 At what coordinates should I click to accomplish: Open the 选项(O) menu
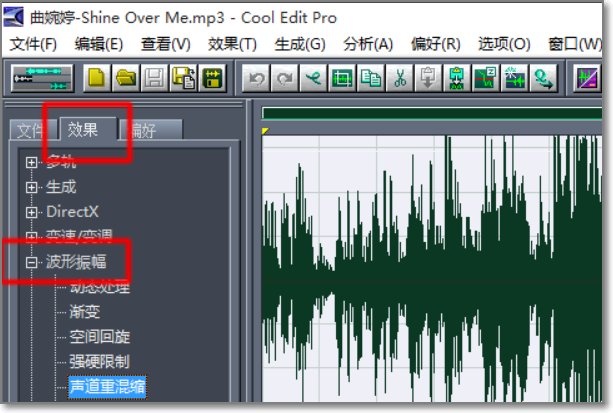tap(504, 44)
